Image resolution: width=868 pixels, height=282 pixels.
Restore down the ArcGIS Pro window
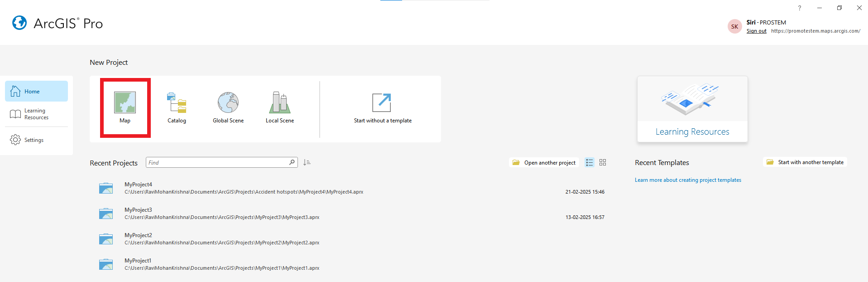pyautogui.click(x=839, y=8)
